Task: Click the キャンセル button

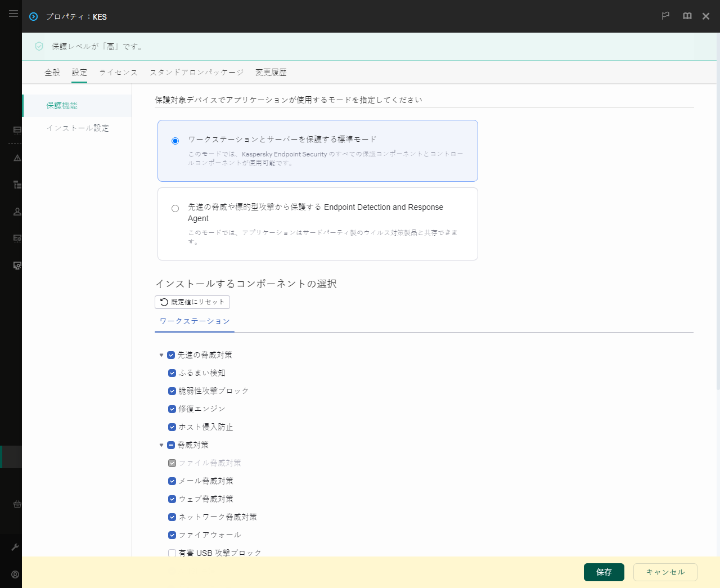Action: click(x=665, y=572)
